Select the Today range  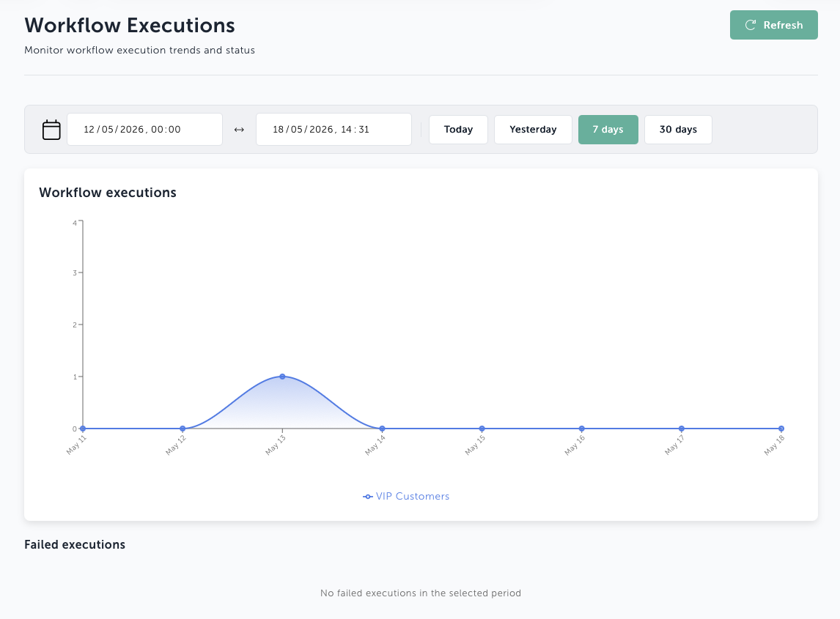click(x=459, y=130)
